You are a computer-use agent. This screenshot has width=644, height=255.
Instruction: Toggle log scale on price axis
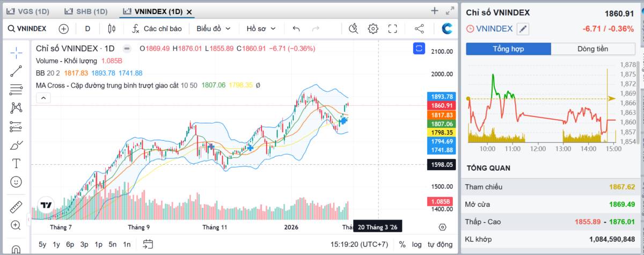tap(416, 244)
